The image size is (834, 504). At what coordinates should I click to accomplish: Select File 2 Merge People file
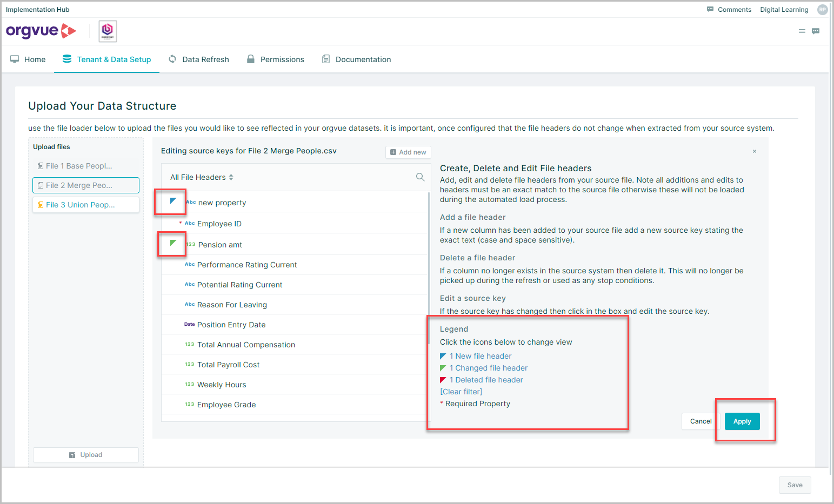[86, 185]
